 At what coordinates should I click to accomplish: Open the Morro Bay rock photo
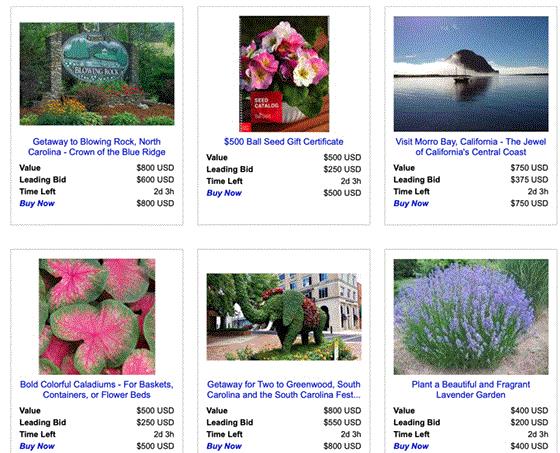click(x=471, y=74)
